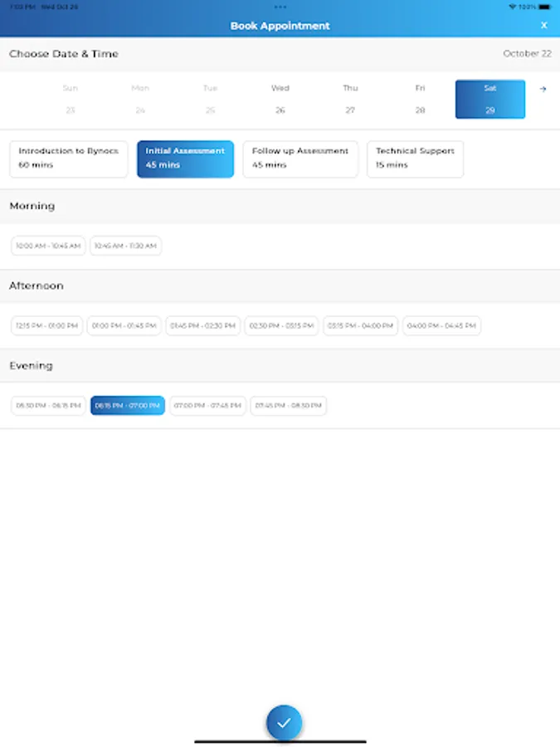560x747 pixels.
Task: Pick the 05:30 PM - 06:15 PM slot
Action: point(48,406)
